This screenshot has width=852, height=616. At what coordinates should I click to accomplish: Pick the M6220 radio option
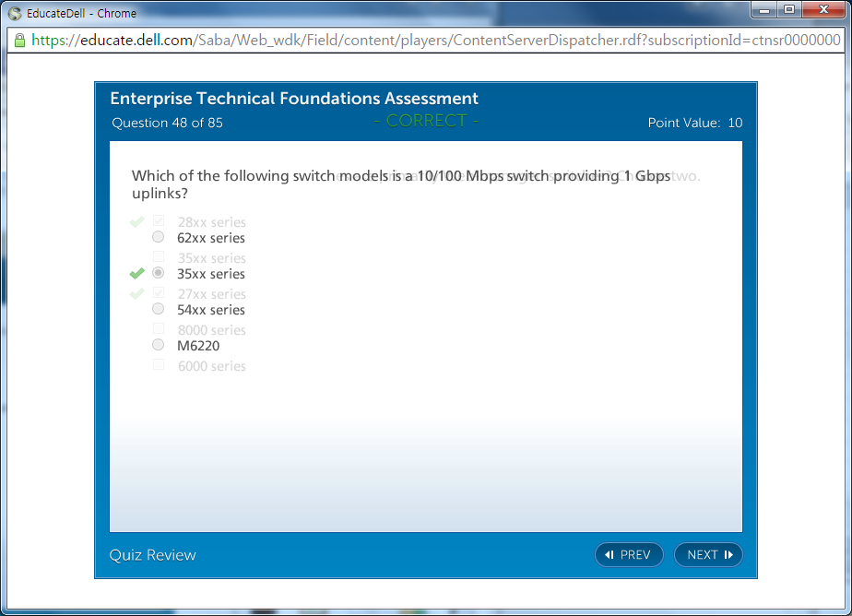[x=159, y=345]
